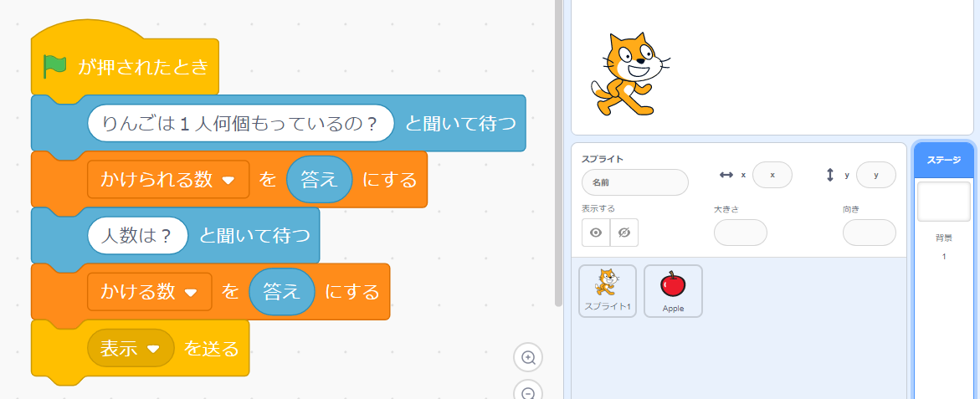Click the stage backdrop thumbnail
This screenshot has width=980, height=399.
pos(943,202)
